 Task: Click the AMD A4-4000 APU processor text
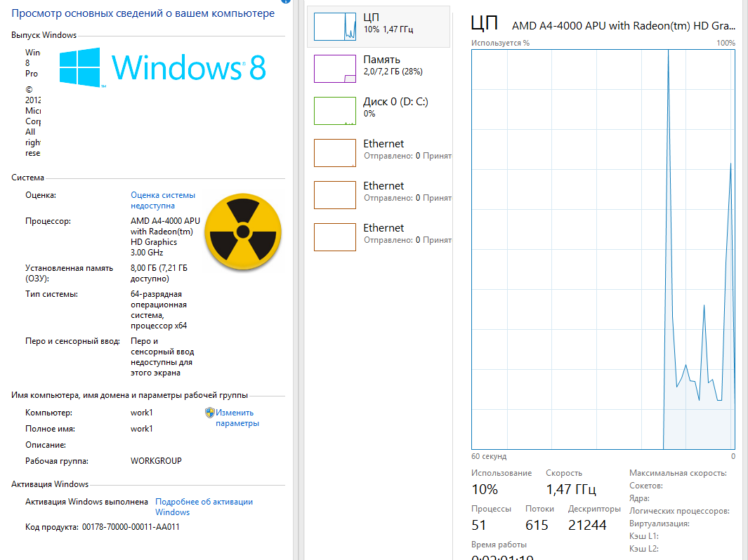(165, 237)
